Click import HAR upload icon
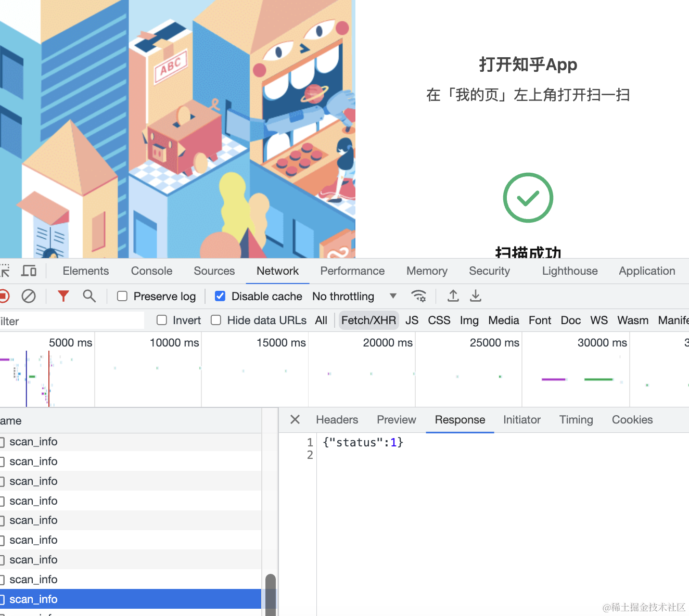 [453, 297]
